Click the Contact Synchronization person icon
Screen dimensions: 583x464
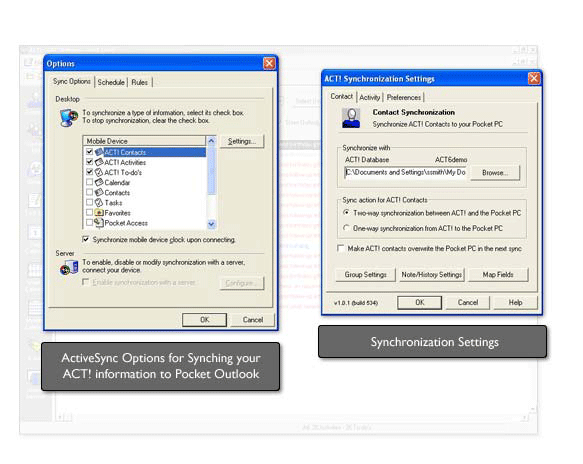351,118
